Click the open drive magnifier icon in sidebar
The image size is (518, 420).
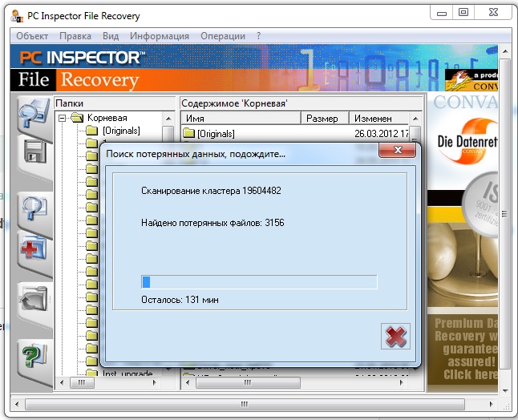[x=34, y=113]
